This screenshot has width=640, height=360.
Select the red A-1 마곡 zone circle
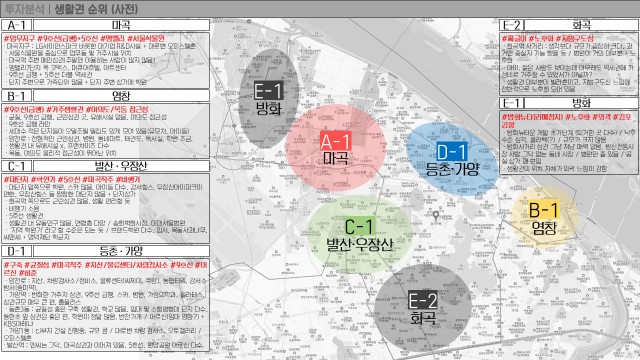tap(336, 148)
